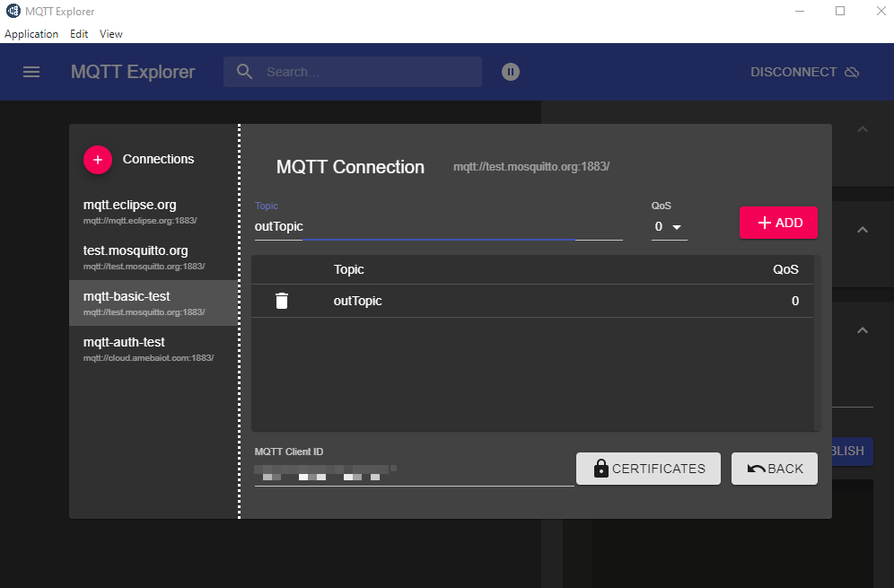Open the Edit menu
This screenshot has height=588, width=894.
tap(79, 34)
